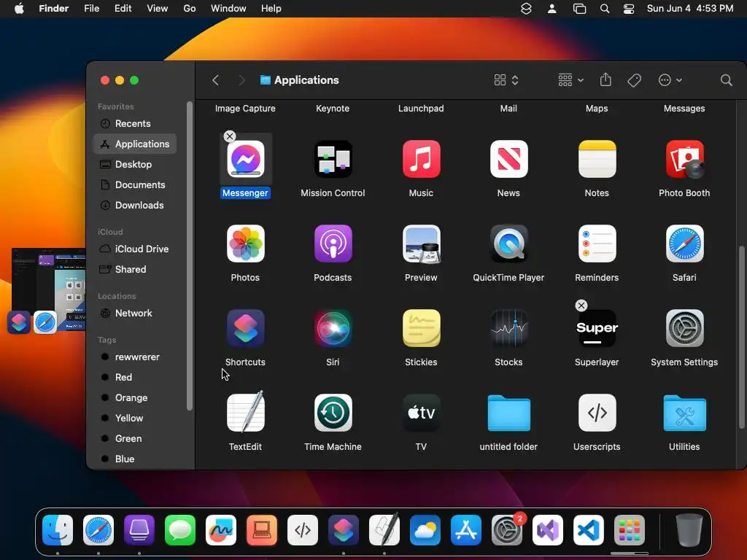Click the delete badge on Superlayer icon

click(x=581, y=306)
